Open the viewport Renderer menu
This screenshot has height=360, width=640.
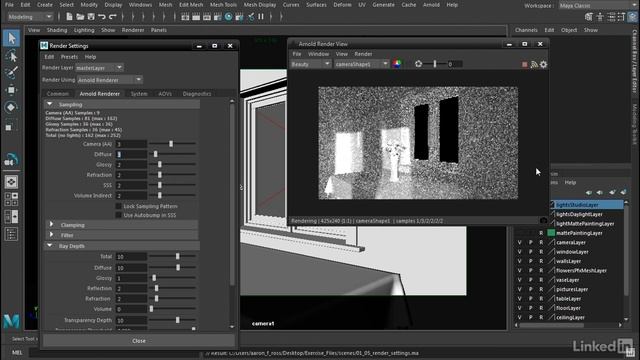pos(133,30)
